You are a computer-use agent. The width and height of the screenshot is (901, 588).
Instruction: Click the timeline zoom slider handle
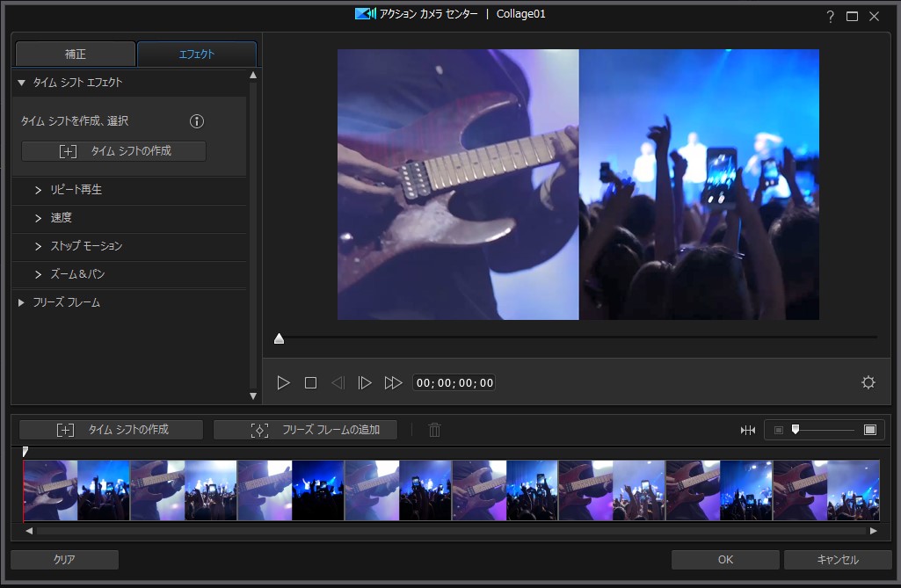pyautogui.click(x=796, y=429)
